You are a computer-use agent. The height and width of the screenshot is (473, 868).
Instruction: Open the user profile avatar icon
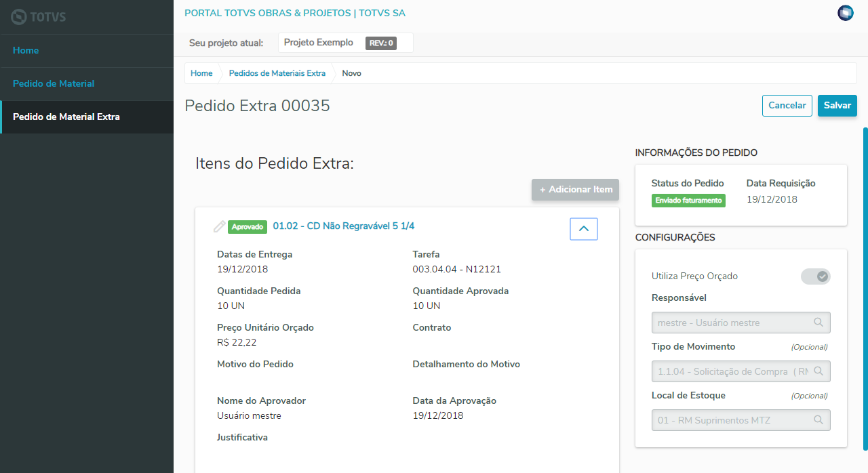click(846, 13)
